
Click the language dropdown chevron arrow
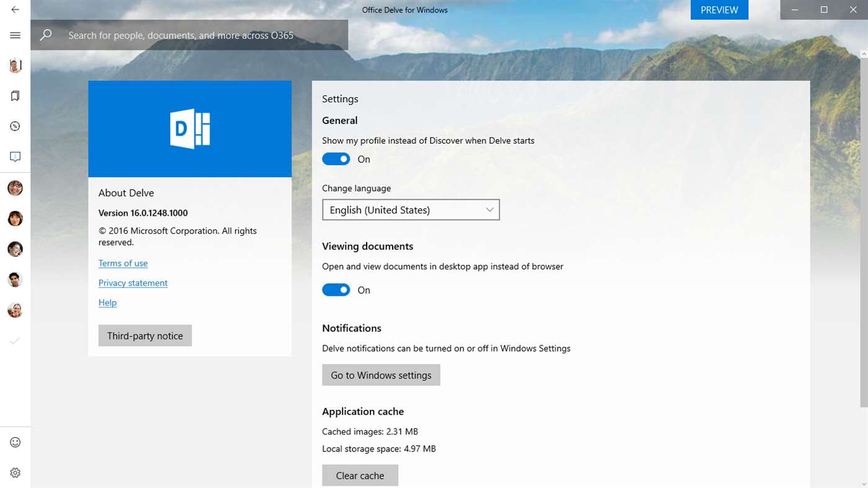(x=490, y=210)
